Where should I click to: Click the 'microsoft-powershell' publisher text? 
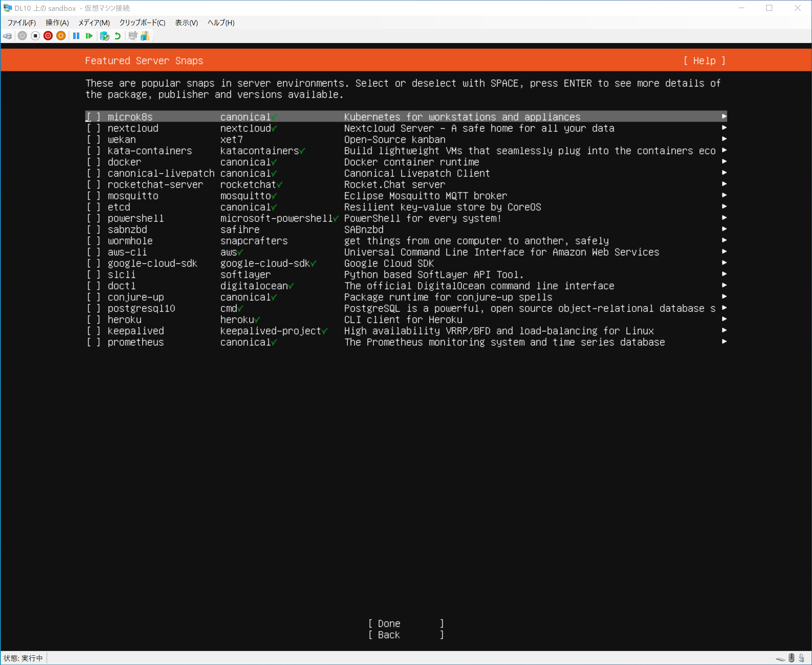pos(277,218)
